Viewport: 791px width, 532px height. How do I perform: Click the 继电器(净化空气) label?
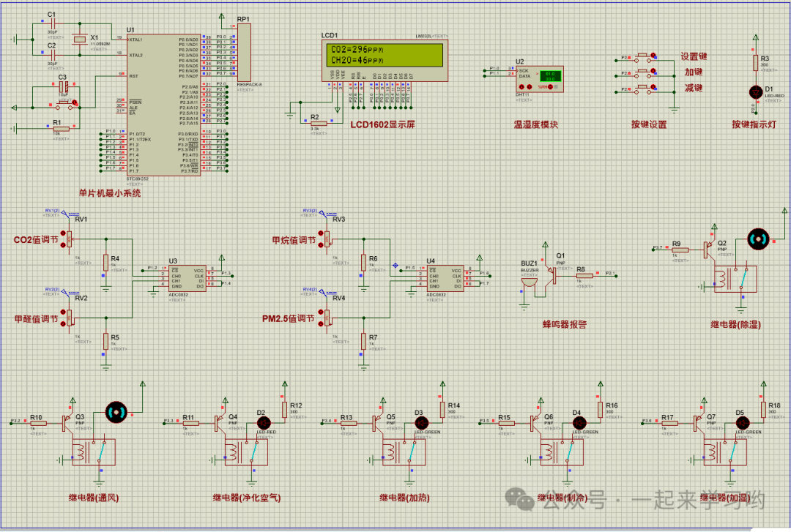[x=247, y=498]
